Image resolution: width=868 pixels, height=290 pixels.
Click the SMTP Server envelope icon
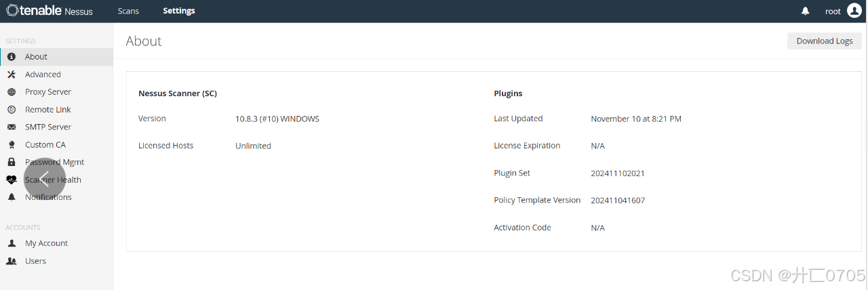(x=12, y=127)
